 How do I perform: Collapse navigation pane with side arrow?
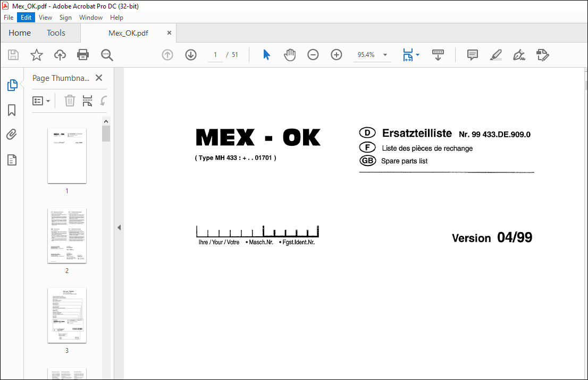(119, 228)
